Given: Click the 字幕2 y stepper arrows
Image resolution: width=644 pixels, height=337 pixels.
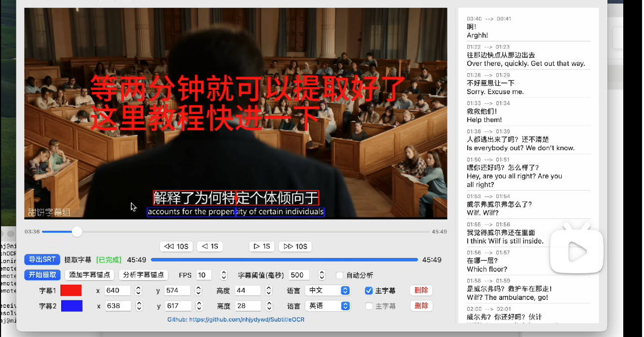Looking at the screenshot, I should click(199, 306).
